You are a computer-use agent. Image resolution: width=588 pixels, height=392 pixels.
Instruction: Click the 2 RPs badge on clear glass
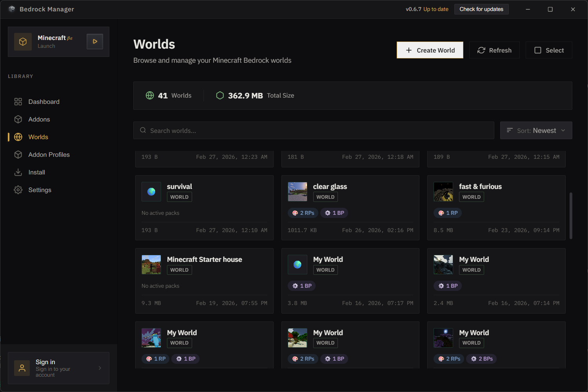coord(303,213)
